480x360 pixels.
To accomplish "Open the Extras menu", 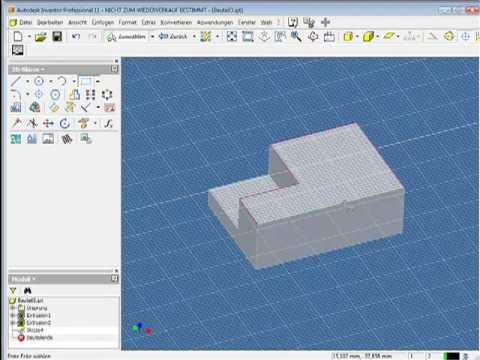I will (149, 22).
